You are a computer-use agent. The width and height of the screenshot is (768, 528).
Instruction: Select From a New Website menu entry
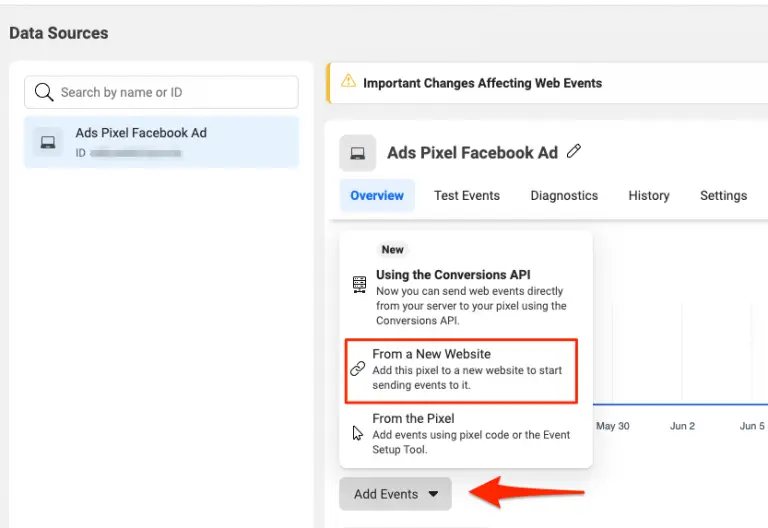pos(461,371)
